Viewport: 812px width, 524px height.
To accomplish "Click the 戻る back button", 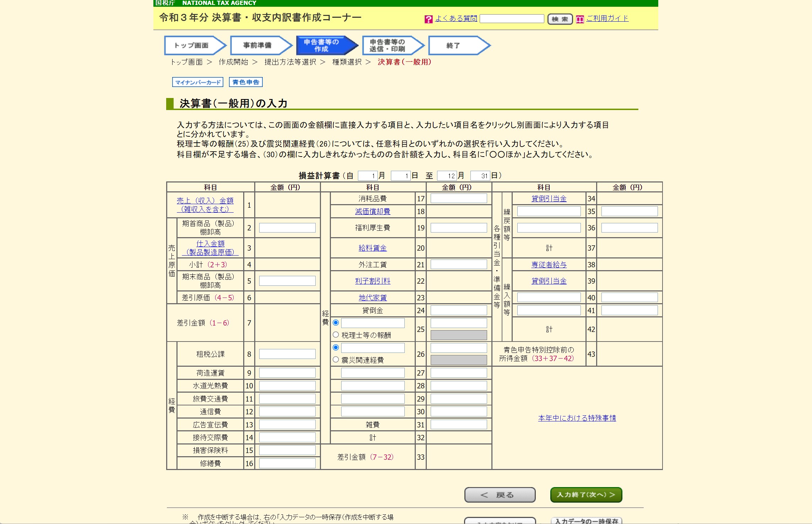I will (x=500, y=495).
